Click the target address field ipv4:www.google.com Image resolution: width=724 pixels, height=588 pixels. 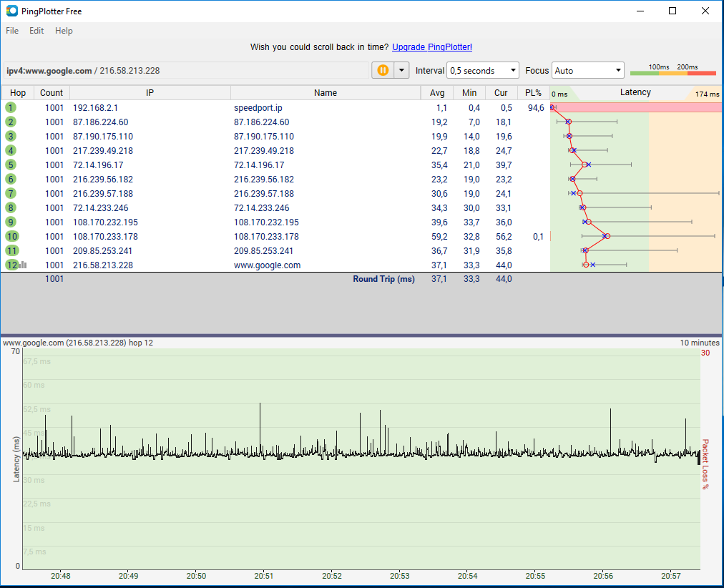coord(186,71)
